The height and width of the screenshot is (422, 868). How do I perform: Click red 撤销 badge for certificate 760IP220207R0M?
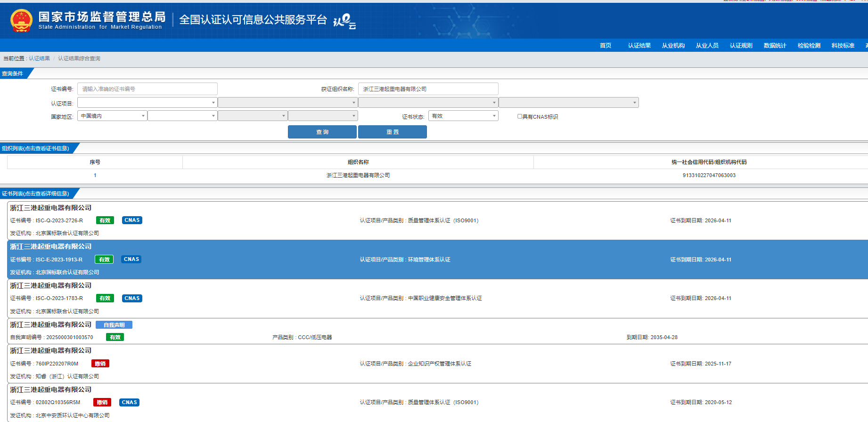click(x=100, y=364)
